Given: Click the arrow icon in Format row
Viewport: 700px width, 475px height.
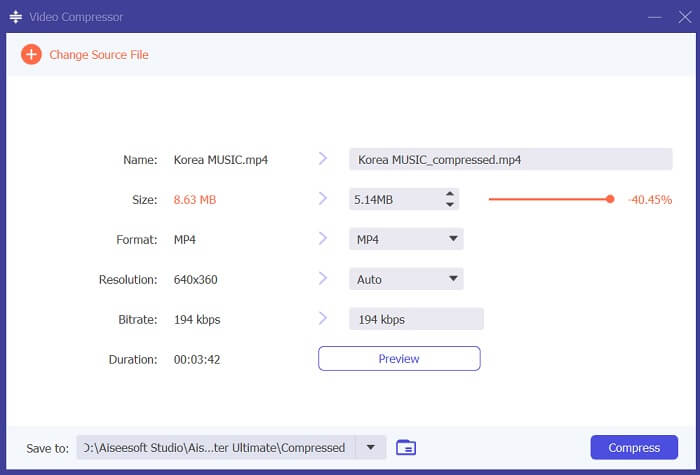Looking at the screenshot, I should (x=322, y=239).
